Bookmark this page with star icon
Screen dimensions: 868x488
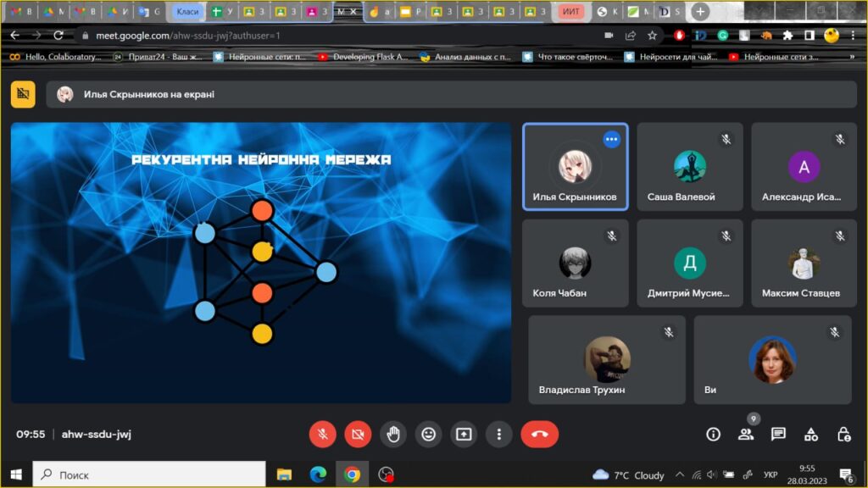pyautogui.click(x=652, y=36)
